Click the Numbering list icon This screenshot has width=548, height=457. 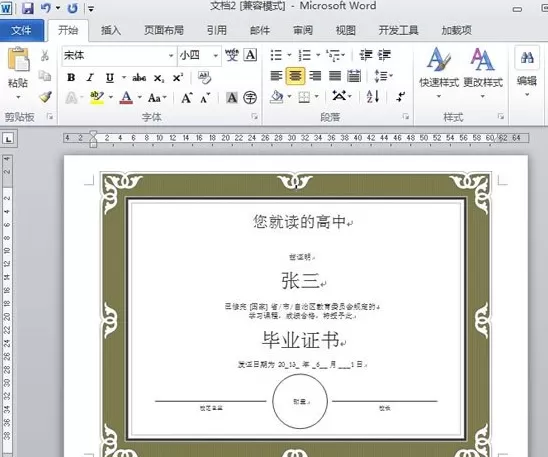305,55
